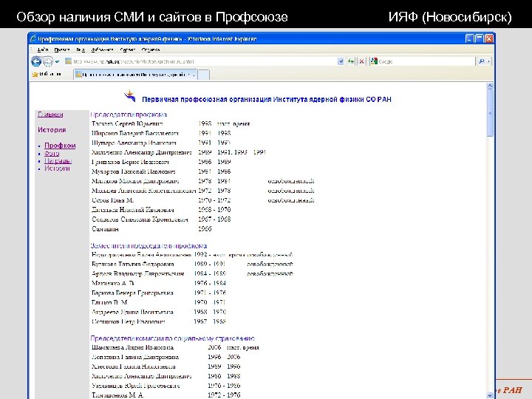Open the Вид menu
The height and width of the screenshot is (399, 532).
[x=81, y=50]
